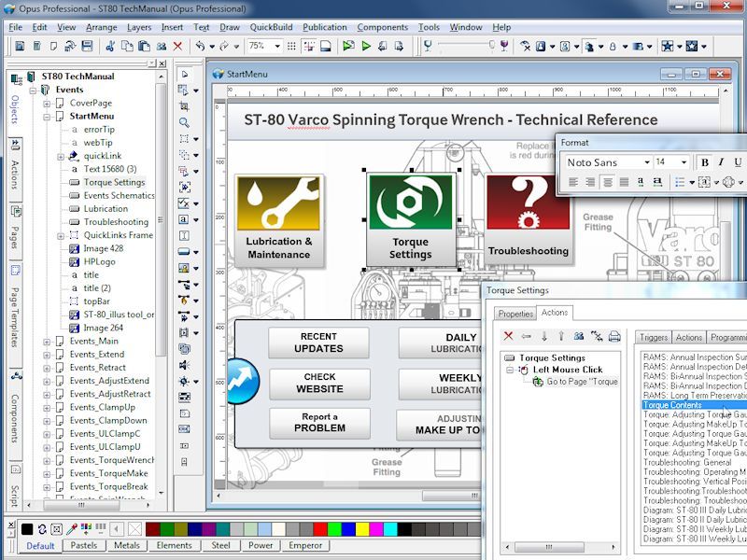Image resolution: width=747 pixels, height=560 pixels.
Task: Click the bullet list icon in Format palette
Action: 680,181
